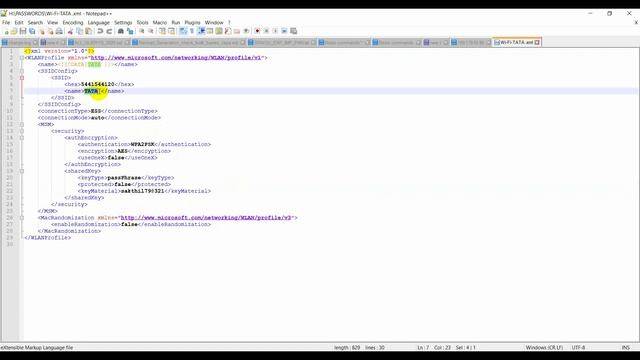Toggle Word Wrap in the toolbar
The image size is (640, 360).
(x=183, y=31)
